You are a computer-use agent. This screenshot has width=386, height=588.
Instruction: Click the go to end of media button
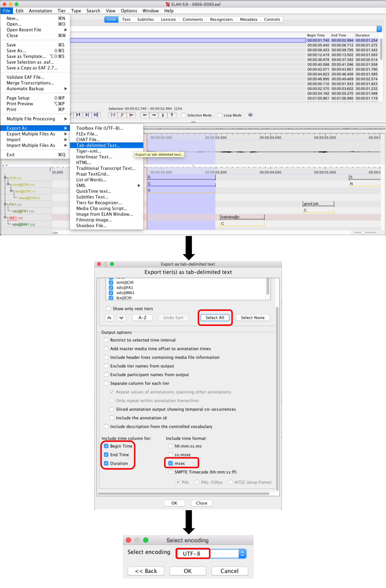[96, 115]
